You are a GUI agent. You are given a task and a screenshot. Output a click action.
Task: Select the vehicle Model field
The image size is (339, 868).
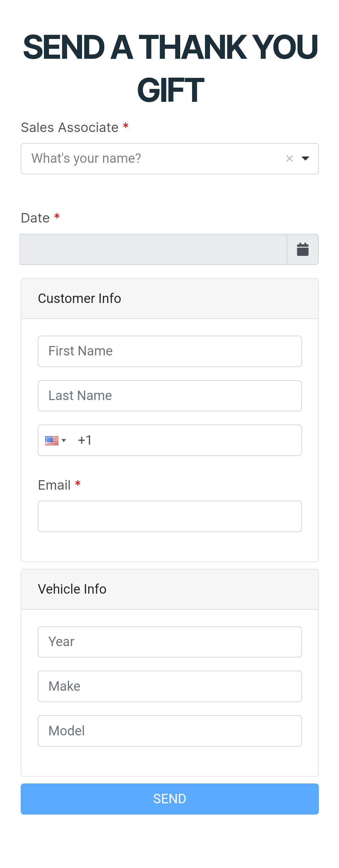169,731
